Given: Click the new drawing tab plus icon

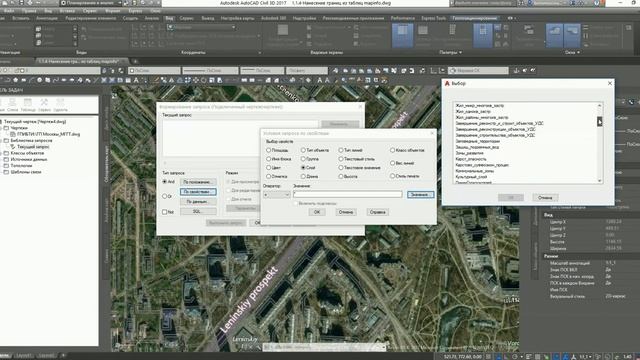Looking at the screenshot, I should tap(136, 62).
